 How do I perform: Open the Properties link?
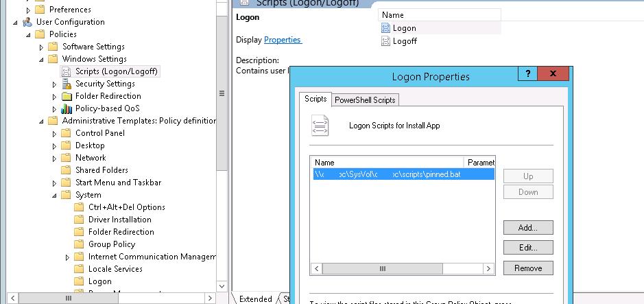(x=283, y=40)
